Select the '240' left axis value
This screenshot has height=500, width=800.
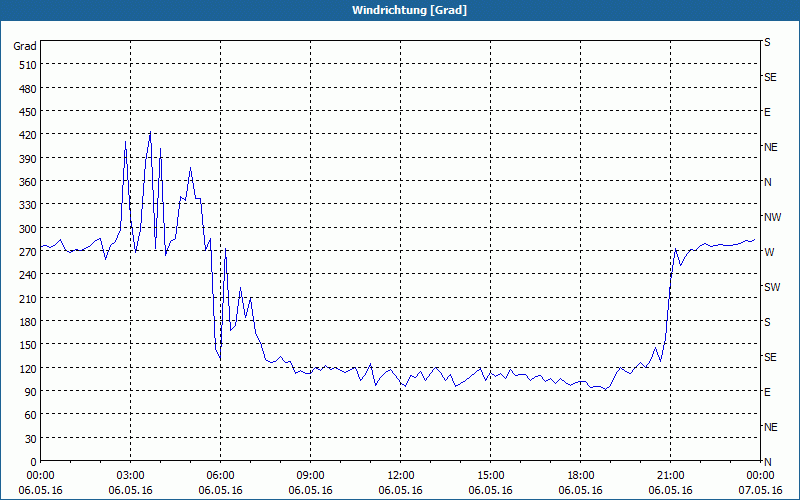pyautogui.click(x=28, y=276)
